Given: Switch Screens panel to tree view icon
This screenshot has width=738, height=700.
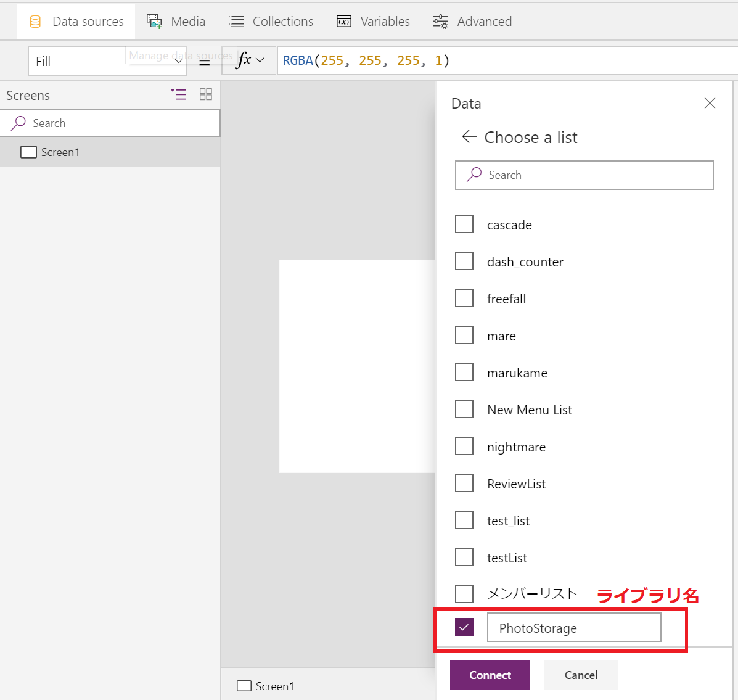Looking at the screenshot, I should click(x=178, y=94).
